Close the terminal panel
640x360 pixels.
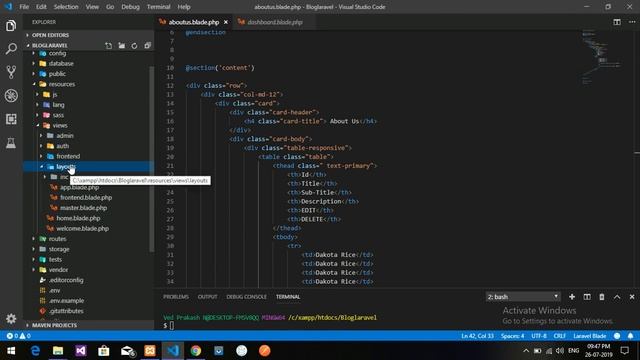point(632,297)
